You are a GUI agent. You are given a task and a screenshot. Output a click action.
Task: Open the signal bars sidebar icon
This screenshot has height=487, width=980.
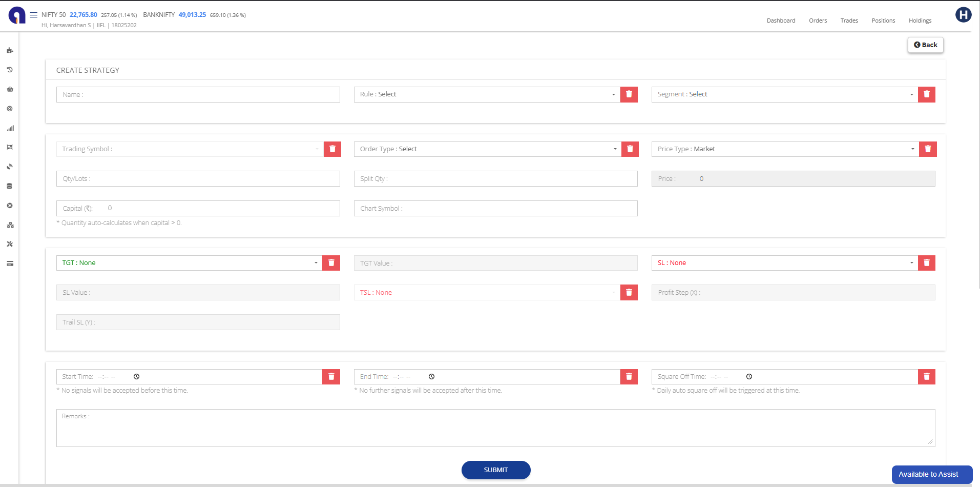(x=10, y=128)
